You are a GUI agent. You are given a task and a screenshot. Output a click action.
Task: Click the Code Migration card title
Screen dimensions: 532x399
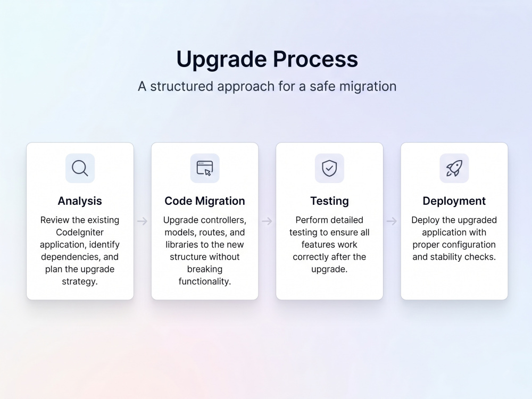pyautogui.click(x=205, y=201)
